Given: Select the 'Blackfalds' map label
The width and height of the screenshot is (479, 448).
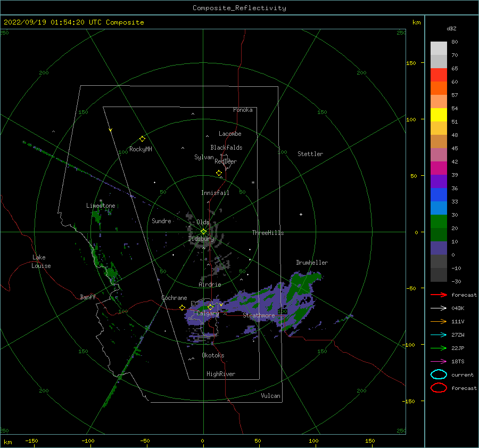Looking at the screenshot, I should point(226,148).
